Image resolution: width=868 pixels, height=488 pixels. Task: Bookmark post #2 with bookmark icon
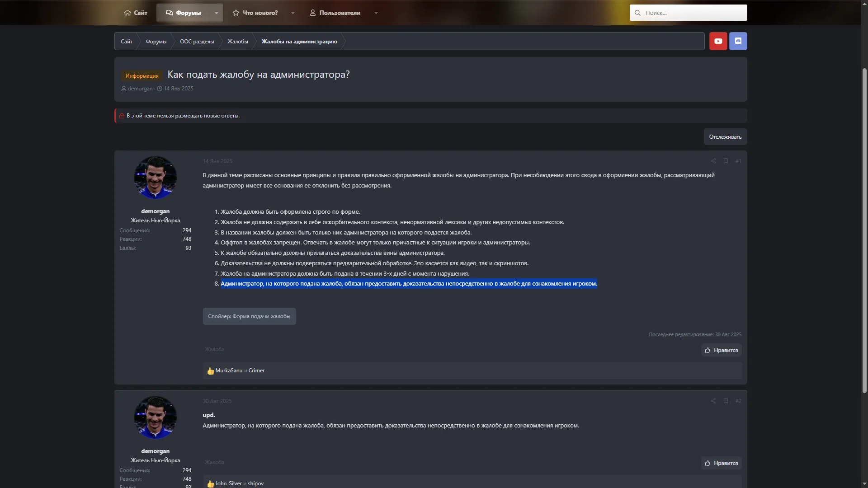726,401
